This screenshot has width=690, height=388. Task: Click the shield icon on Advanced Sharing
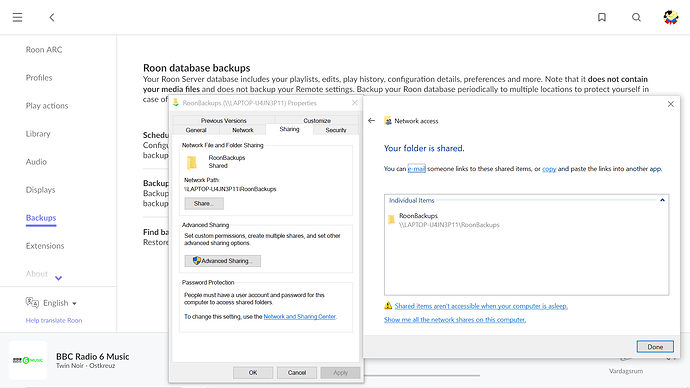[x=197, y=261]
